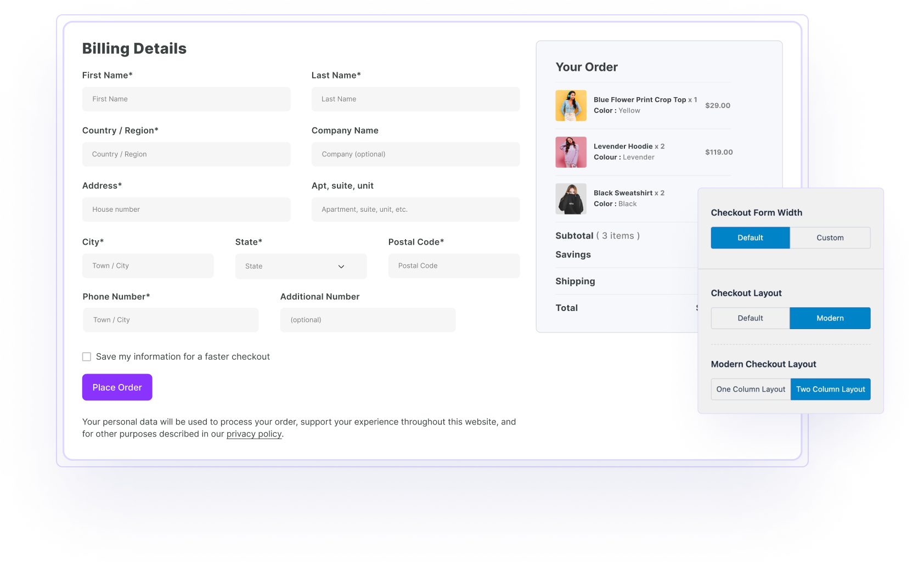Click the Savings row label

[x=573, y=255]
